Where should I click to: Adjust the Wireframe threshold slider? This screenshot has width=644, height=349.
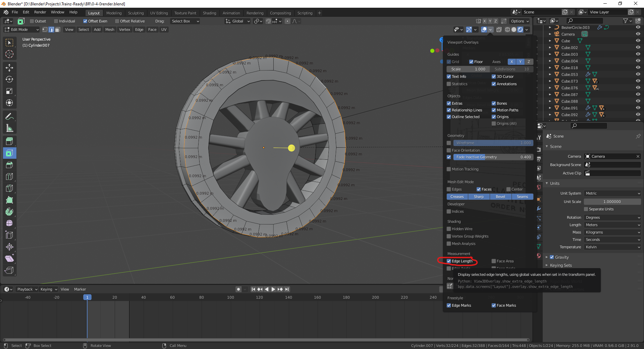coord(493,143)
